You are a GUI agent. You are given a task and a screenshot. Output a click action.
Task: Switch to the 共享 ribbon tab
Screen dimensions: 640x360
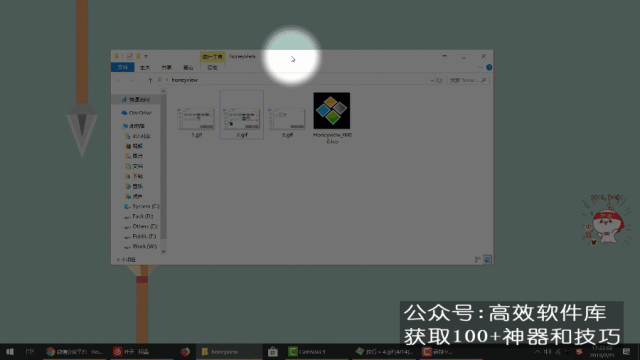point(167,67)
